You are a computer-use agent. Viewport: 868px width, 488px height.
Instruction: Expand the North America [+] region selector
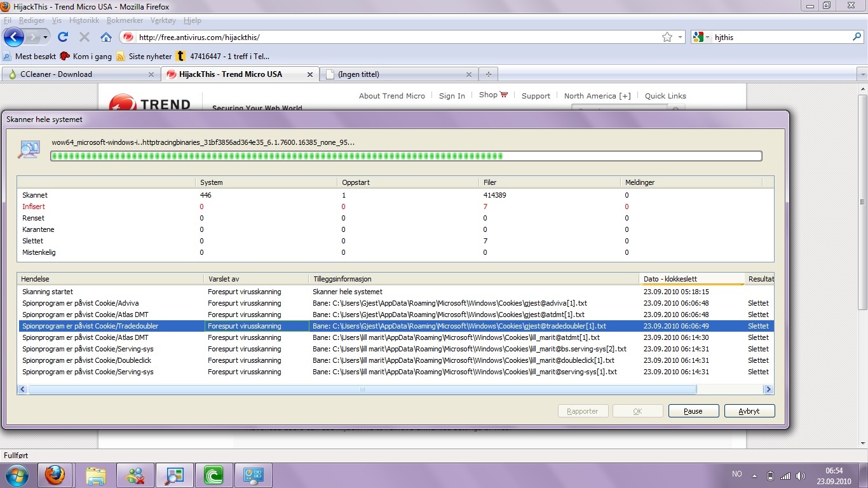pos(597,96)
